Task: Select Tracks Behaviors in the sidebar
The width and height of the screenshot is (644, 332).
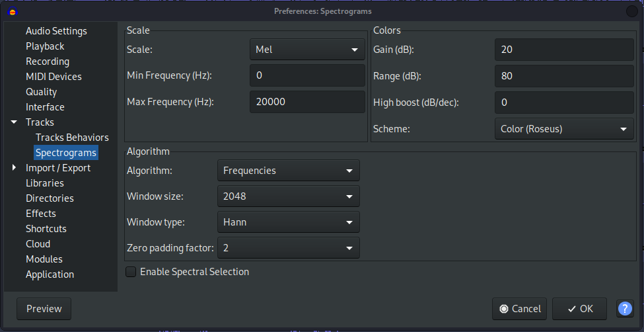Action: coord(72,138)
